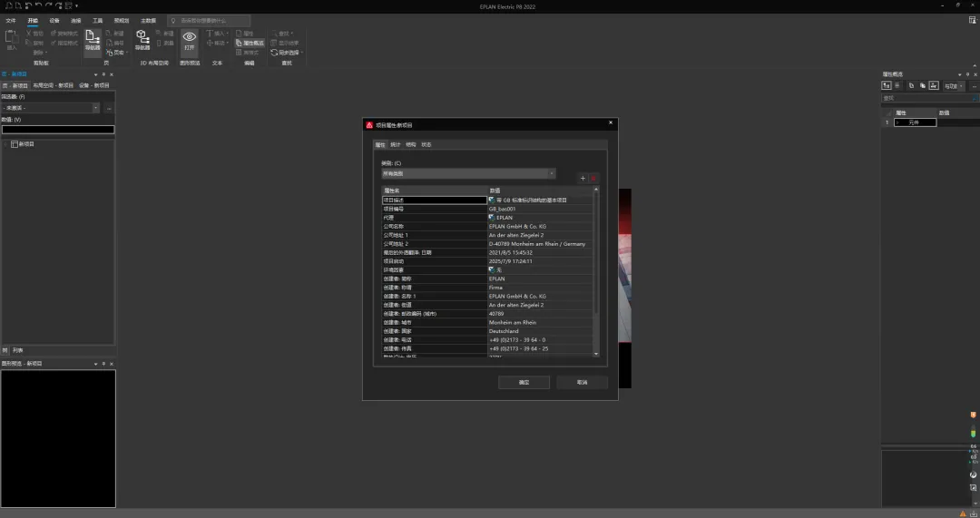This screenshot has width=980, height=518.
Task: Click the GB_bas001 project number value
Action: (503, 210)
